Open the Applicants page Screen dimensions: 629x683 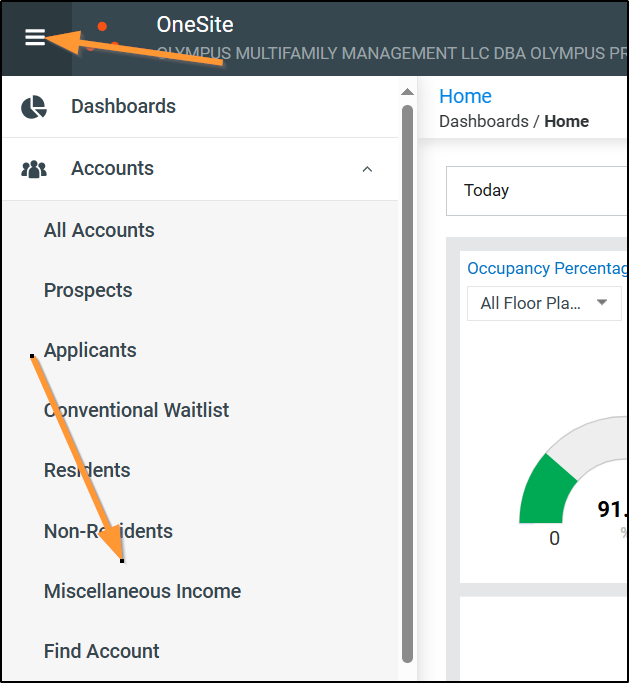[90, 350]
